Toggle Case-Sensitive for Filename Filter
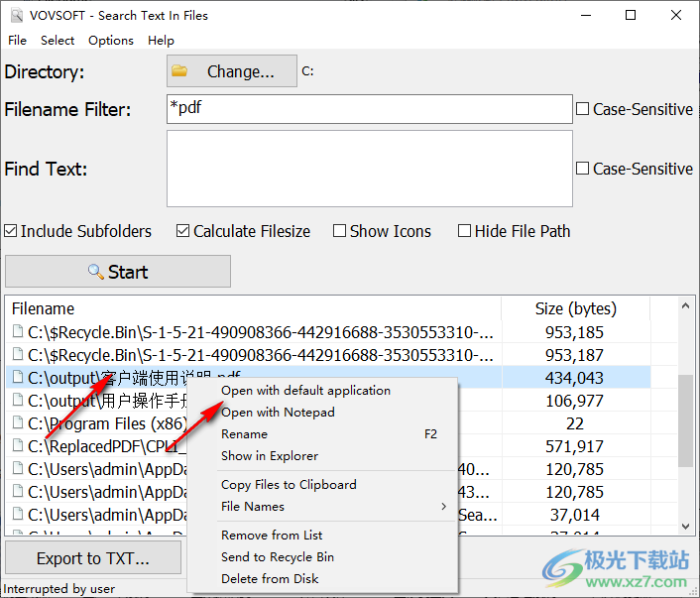 click(634, 109)
